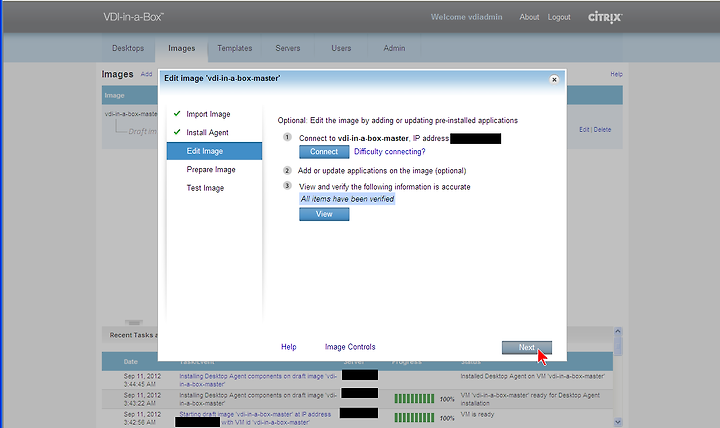Click the progress bar for VM is ready row

pos(414,418)
